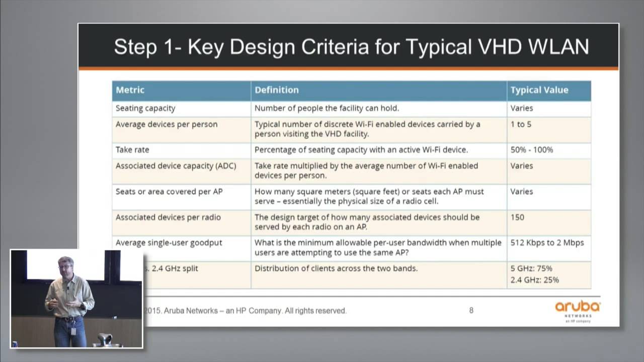This screenshot has width=644, height=362.
Task: Click slide page number 8
Action: point(471,311)
